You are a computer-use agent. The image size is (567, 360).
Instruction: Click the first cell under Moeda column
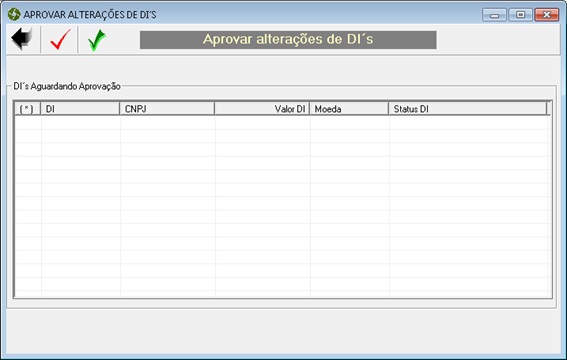click(350, 123)
